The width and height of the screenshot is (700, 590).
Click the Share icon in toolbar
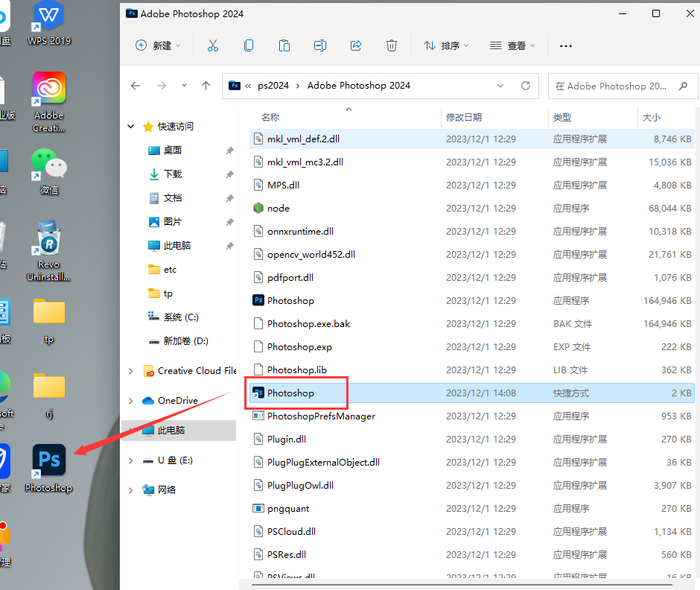pos(356,46)
